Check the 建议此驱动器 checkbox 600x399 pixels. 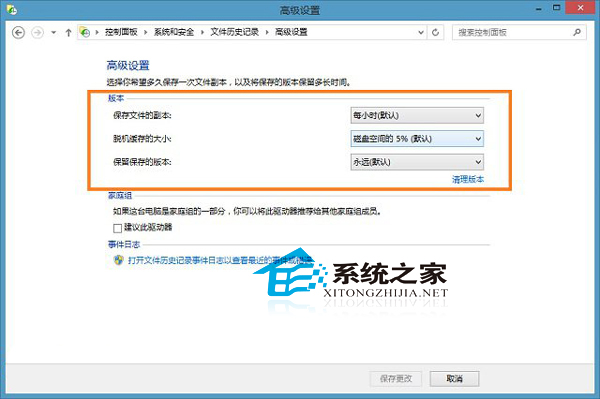coord(117,228)
